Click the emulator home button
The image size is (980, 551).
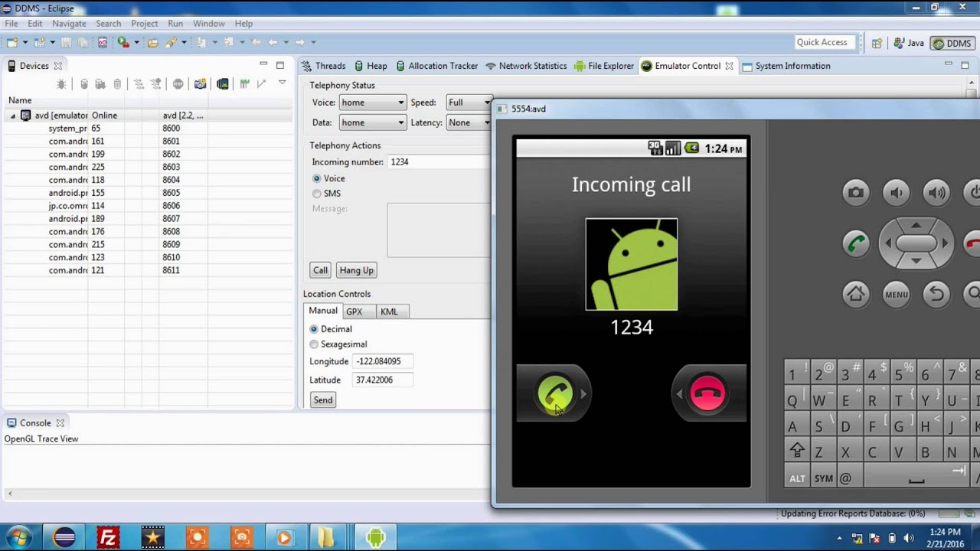856,294
